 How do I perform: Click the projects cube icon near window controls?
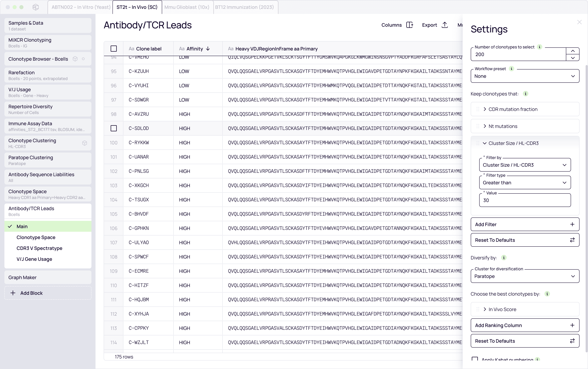click(36, 7)
